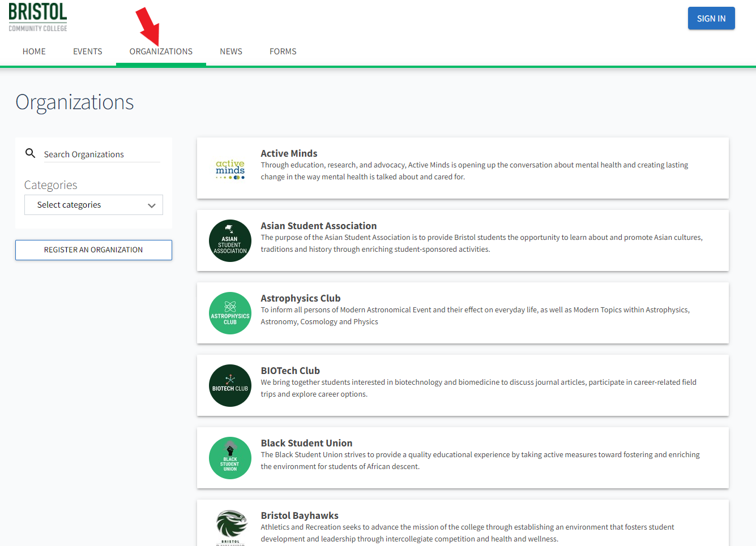This screenshot has width=756, height=546.
Task: Open the Bristol Bayhawks title link
Action: (x=300, y=515)
